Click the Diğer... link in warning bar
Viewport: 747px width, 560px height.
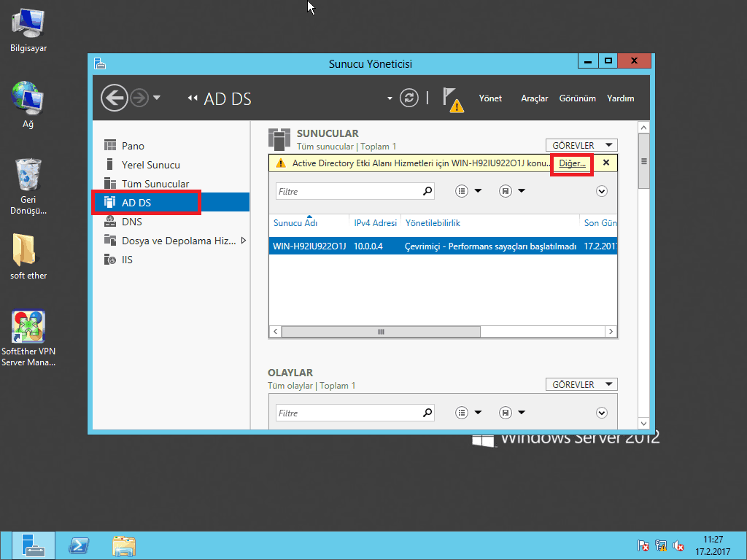(x=572, y=163)
